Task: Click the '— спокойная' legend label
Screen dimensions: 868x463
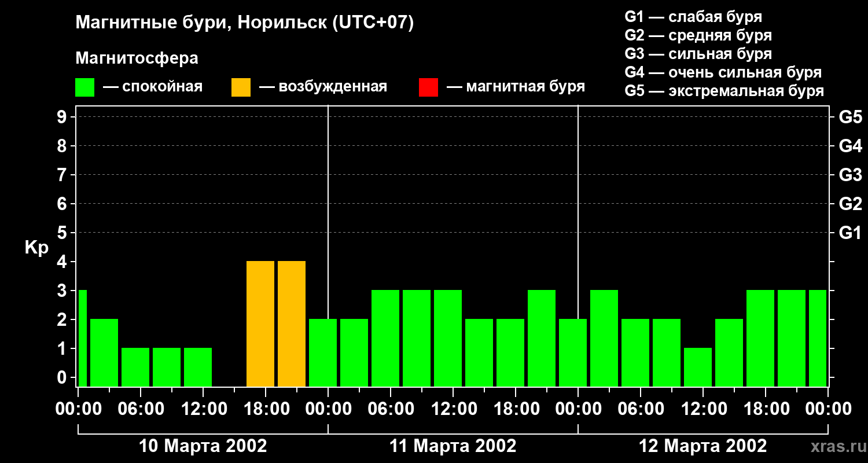Action: tap(153, 87)
